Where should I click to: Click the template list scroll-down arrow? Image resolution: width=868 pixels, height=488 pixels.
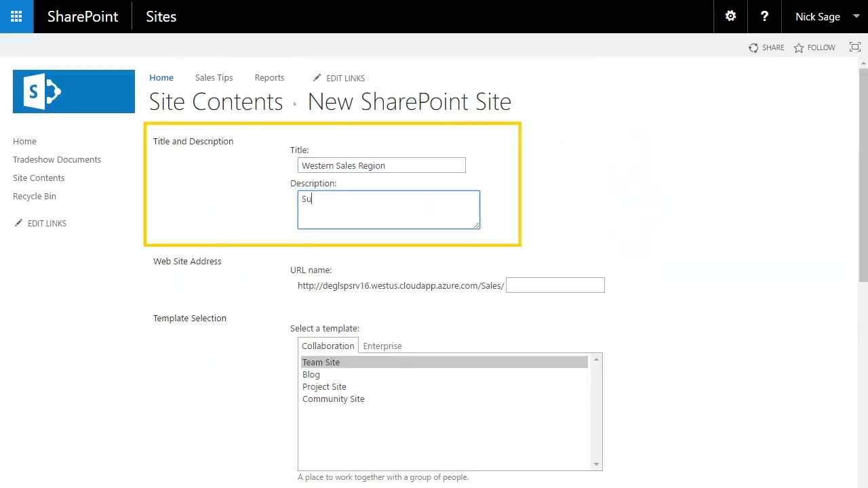(595, 464)
